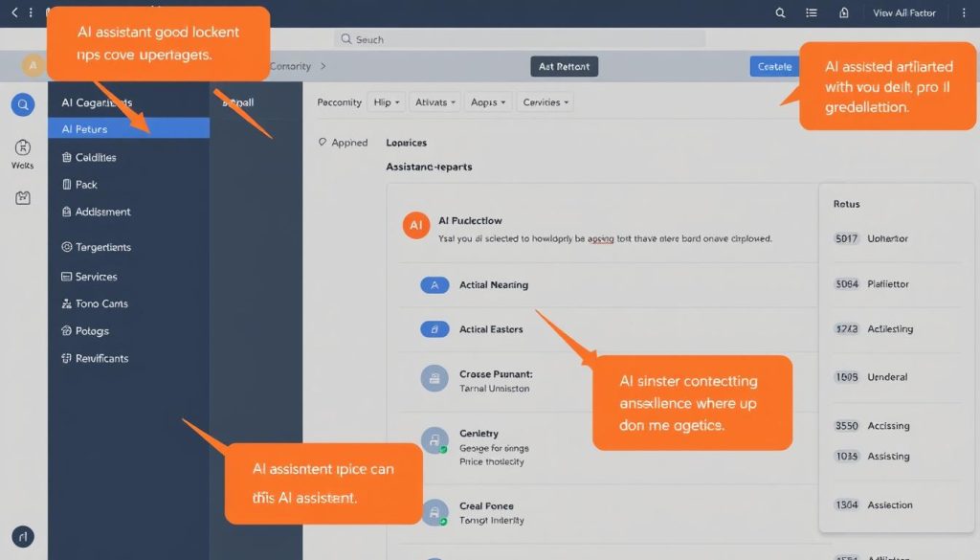The image size is (980, 560).
Task: Click the orange AI avatar beside AI Pucdectlow
Action: point(415,225)
